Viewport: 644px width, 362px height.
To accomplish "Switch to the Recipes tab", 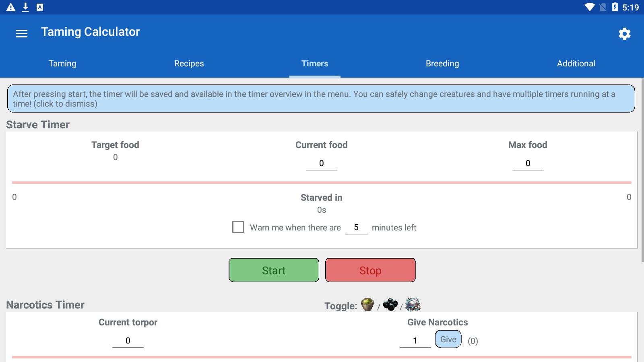I will tap(189, 64).
